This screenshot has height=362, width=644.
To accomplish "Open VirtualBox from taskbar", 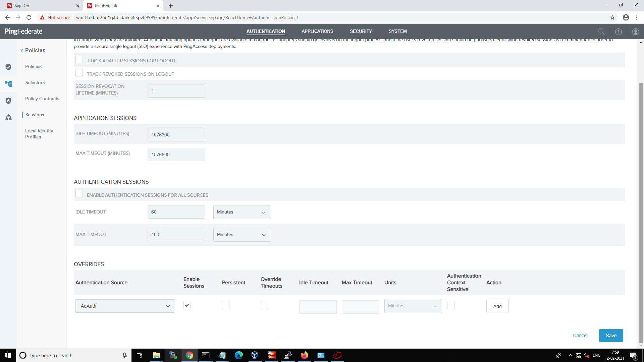I will click(255, 355).
